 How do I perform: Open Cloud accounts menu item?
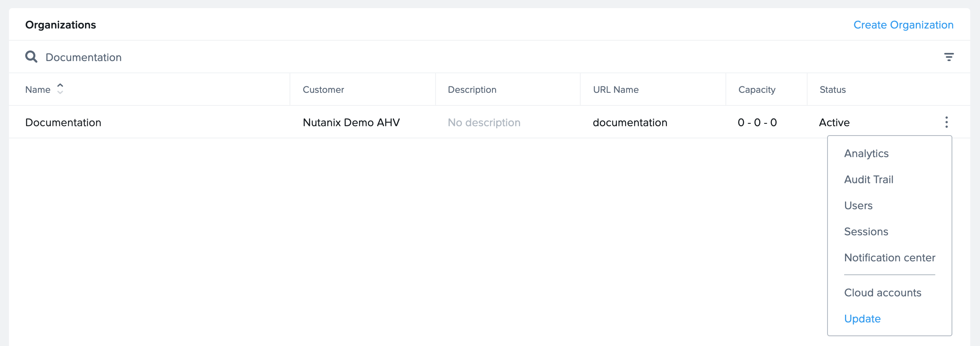(882, 293)
